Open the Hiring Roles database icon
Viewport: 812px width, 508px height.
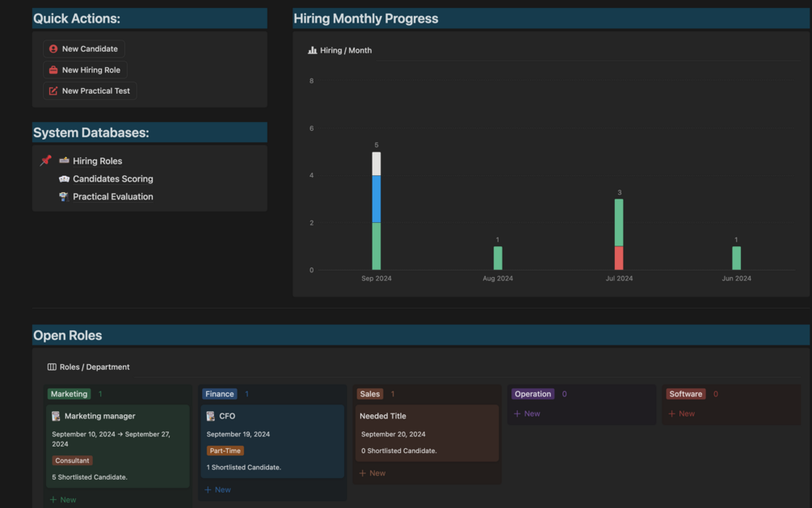[x=64, y=161]
